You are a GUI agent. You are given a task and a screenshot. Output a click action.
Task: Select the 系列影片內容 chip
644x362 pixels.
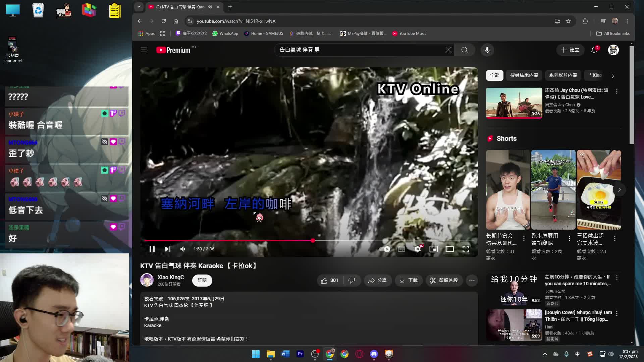pos(563,75)
